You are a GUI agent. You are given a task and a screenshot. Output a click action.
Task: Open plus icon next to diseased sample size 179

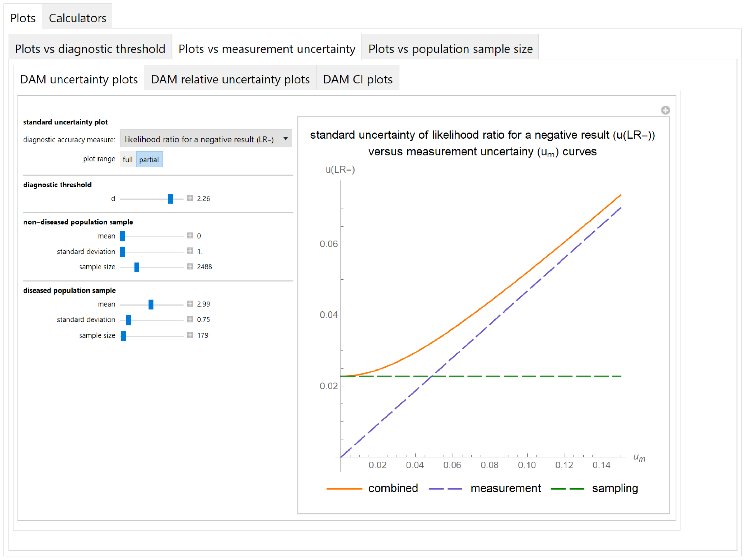(x=190, y=335)
